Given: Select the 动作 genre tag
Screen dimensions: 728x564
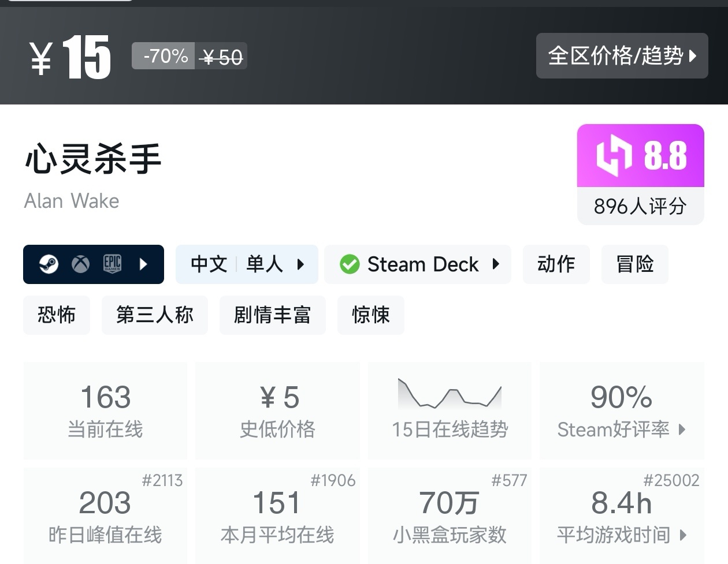Looking at the screenshot, I should point(556,264).
